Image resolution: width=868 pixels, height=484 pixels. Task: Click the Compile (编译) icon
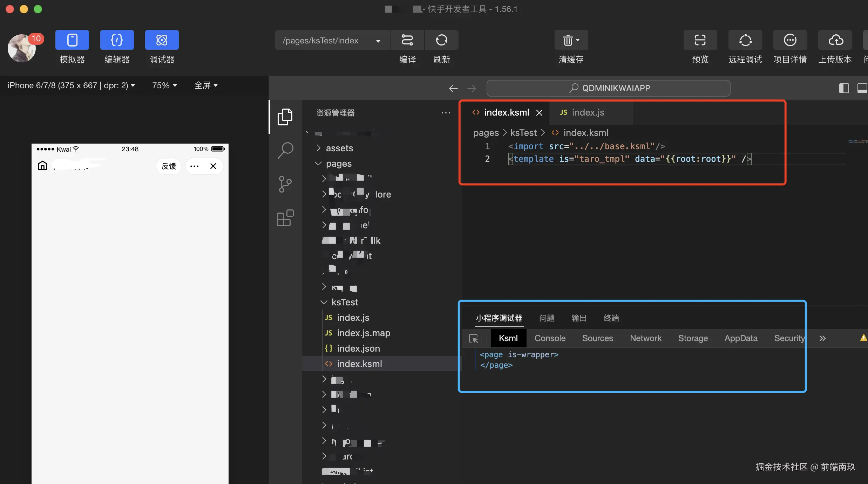pyautogui.click(x=407, y=40)
